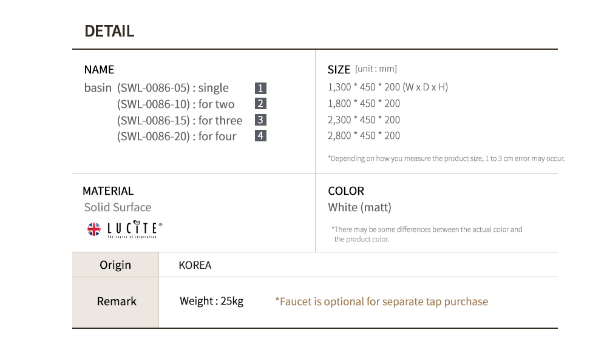
Task: Select the SWL-0086-20 for four entry
Action: click(x=177, y=136)
